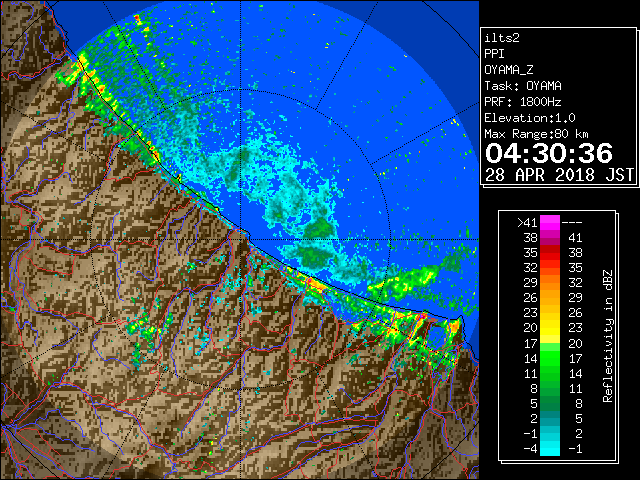Select the 'Elevation:1.0' line
The image size is (640, 480).
pyautogui.click(x=530, y=118)
